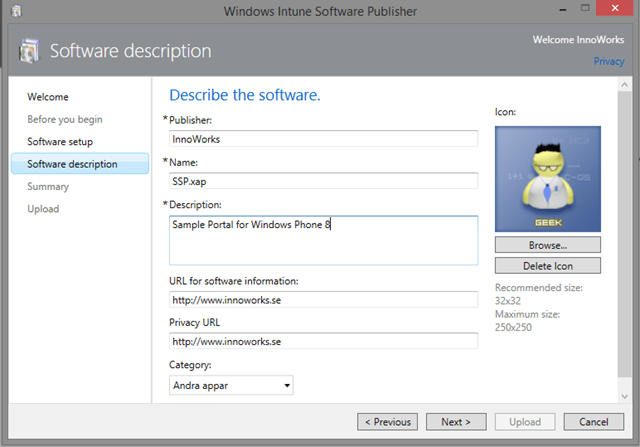640x447 pixels.
Task: Click the Recommended size: 32x32 text
Action: [x=539, y=294]
